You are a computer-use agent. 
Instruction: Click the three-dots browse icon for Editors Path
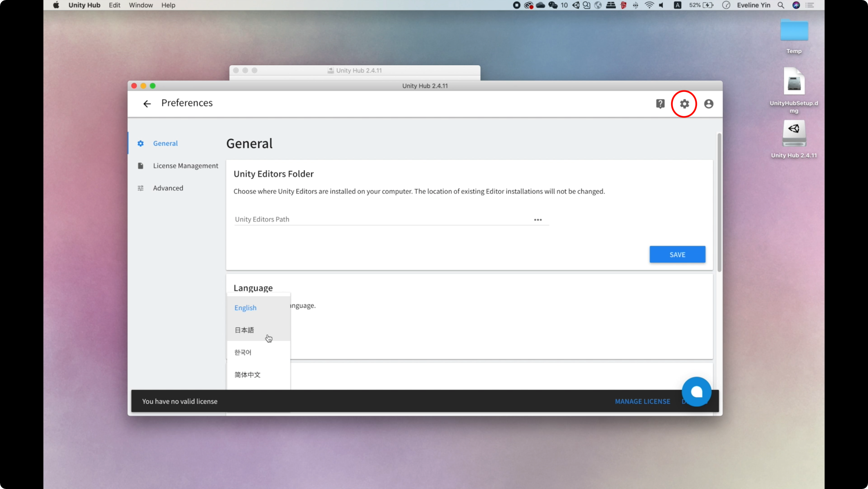click(x=538, y=220)
